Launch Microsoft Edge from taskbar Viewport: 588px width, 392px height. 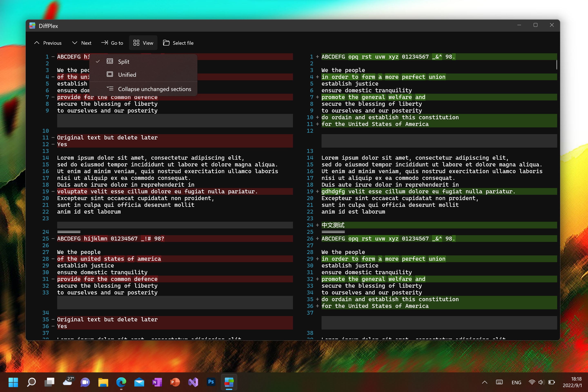point(121,382)
